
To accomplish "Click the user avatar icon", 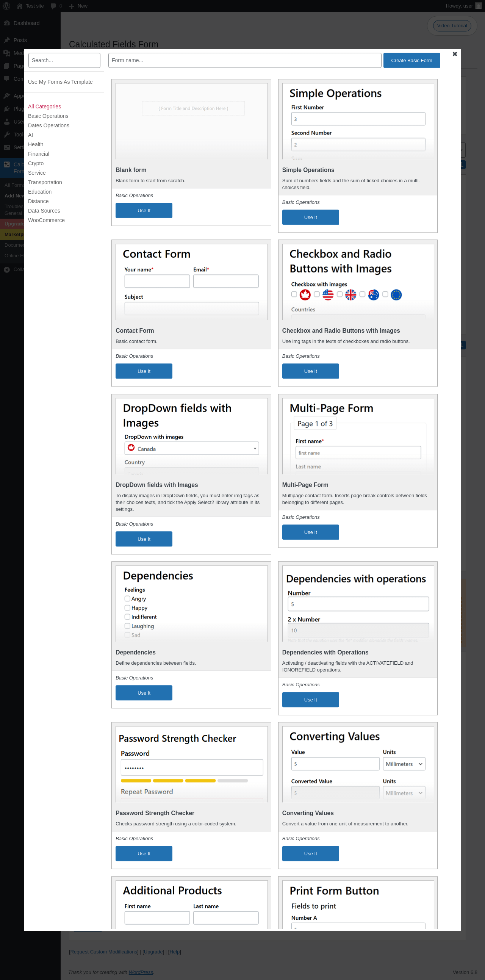I will pyautogui.click(x=478, y=6).
